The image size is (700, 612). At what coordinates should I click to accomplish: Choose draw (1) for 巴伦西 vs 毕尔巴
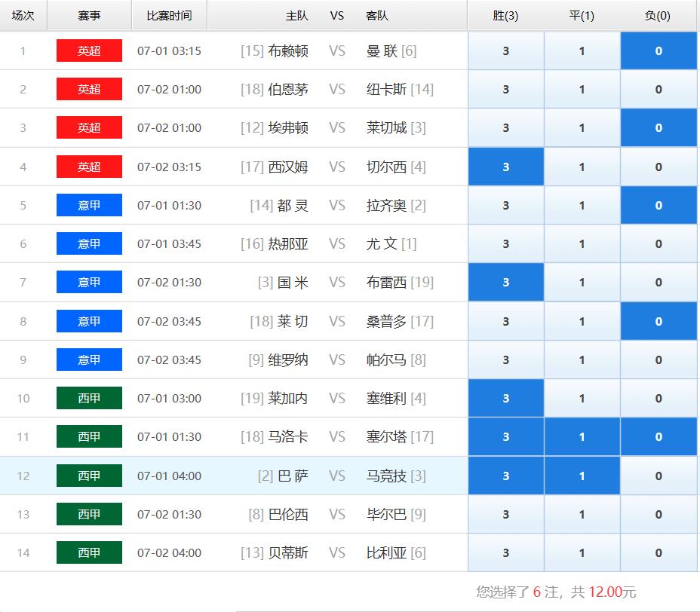(582, 514)
